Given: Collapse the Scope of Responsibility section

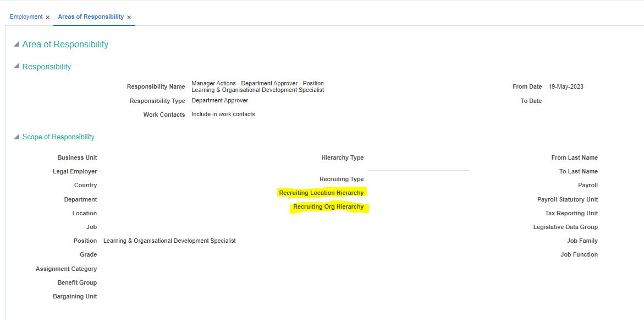Looking at the screenshot, I should click(17, 137).
